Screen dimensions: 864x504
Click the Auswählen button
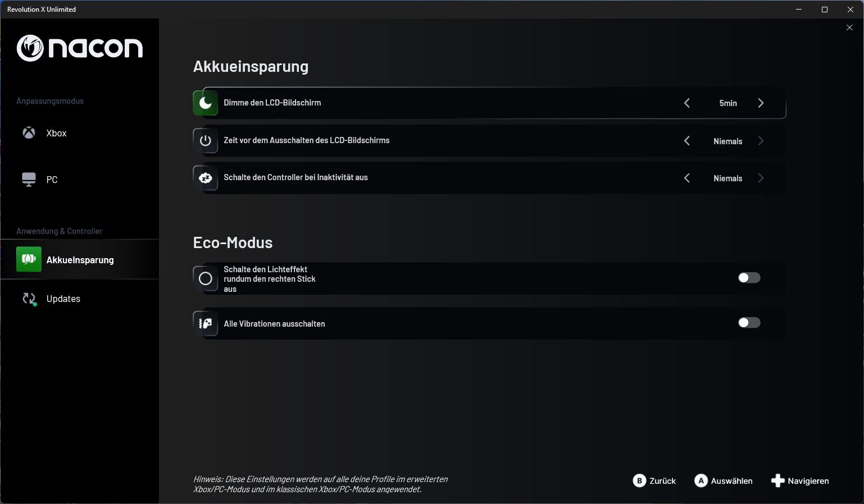pos(724,481)
